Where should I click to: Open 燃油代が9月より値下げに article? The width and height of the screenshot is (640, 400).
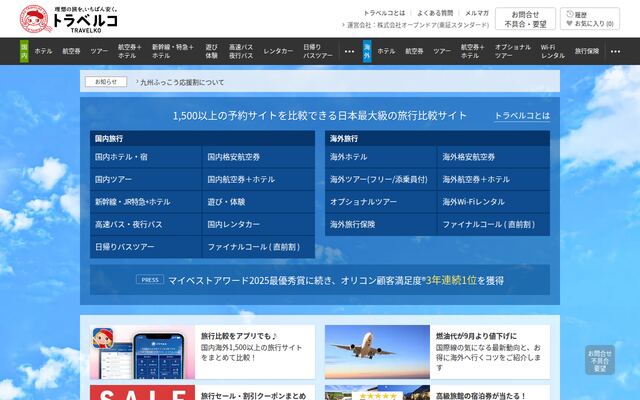click(476, 336)
